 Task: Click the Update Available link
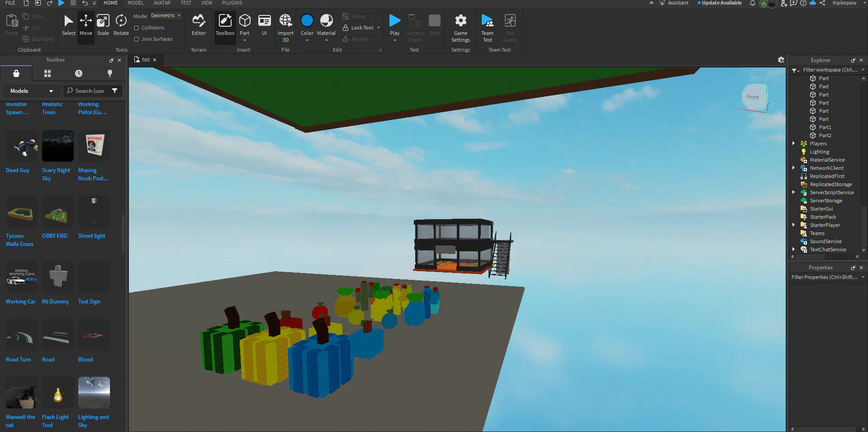[x=721, y=3]
